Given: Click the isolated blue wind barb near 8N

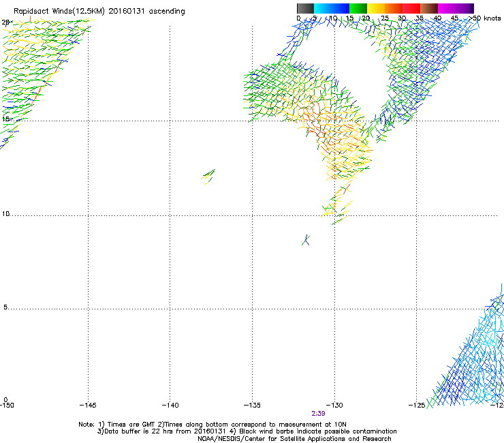Looking at the screenshot, I should [x=306, y=240].
